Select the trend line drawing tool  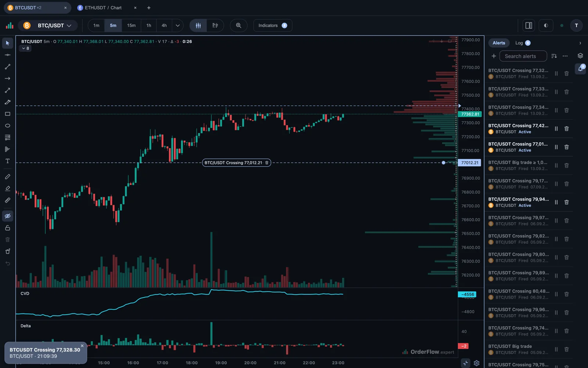pyautogui.click(x=7, y=67)
